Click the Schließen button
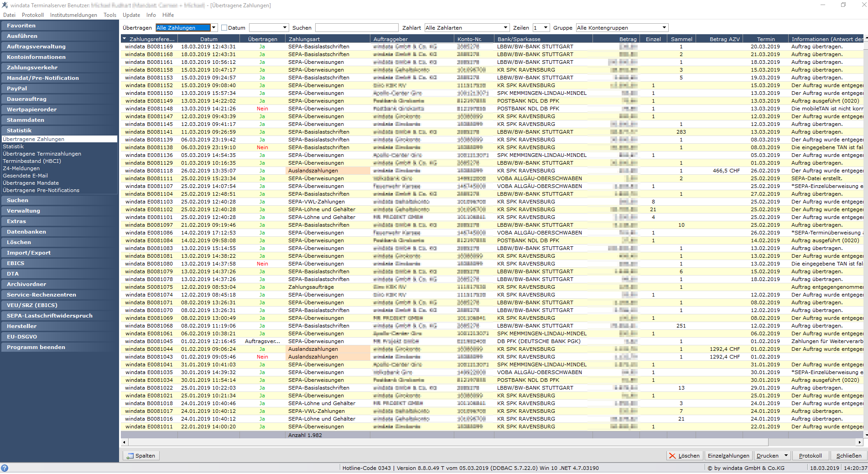This screenshot has width=868, height=474. pos(849,456)
